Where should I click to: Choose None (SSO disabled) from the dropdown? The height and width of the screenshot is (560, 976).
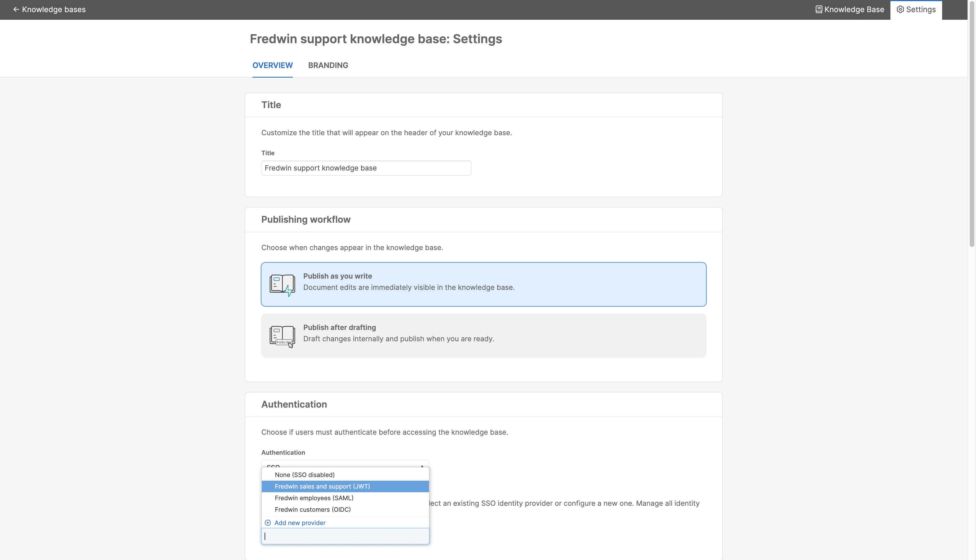pyautogui.click(x=305, y=475)
